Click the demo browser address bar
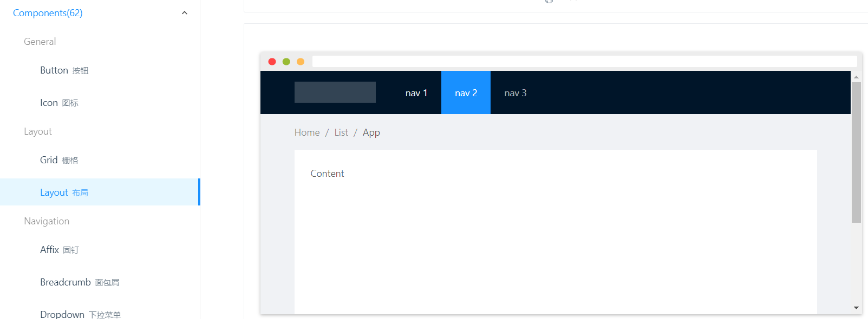868x319 pixels. click(585, 62)
